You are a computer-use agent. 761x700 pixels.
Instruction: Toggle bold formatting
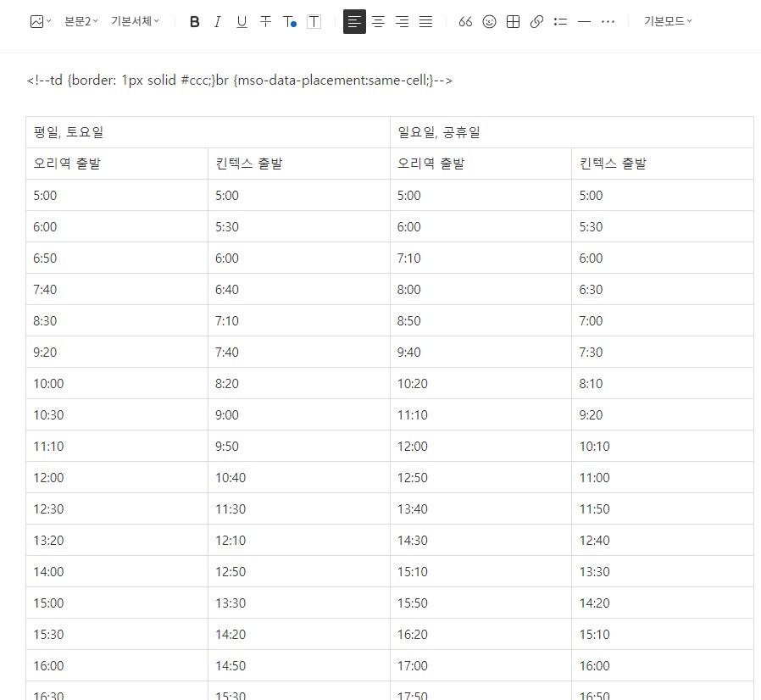coord(195,22)
